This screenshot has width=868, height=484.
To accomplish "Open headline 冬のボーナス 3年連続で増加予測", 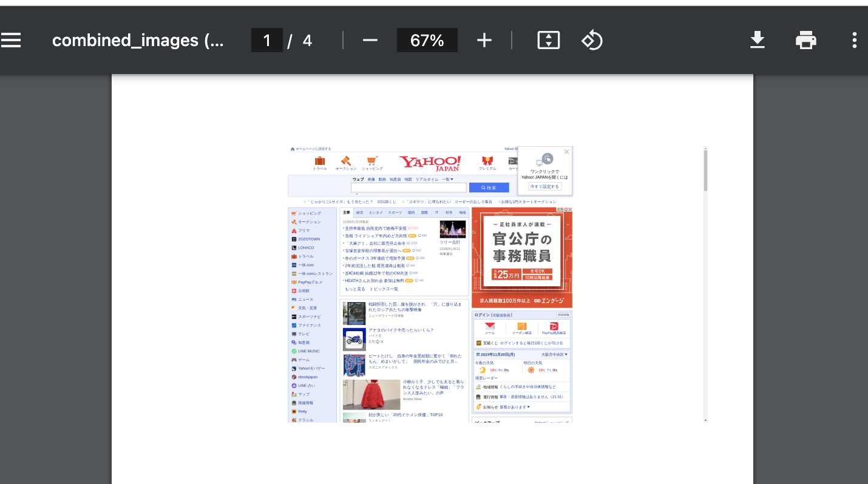I will point(375,258).
